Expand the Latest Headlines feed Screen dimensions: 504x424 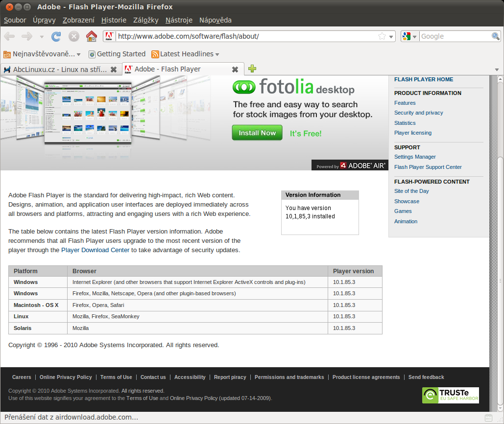point(186,54)
